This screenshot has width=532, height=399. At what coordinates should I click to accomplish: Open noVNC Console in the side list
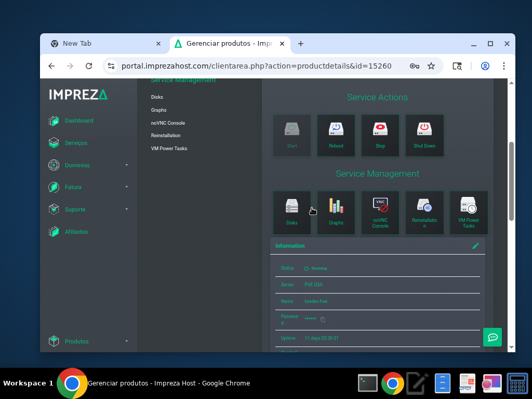click(168, 123)
